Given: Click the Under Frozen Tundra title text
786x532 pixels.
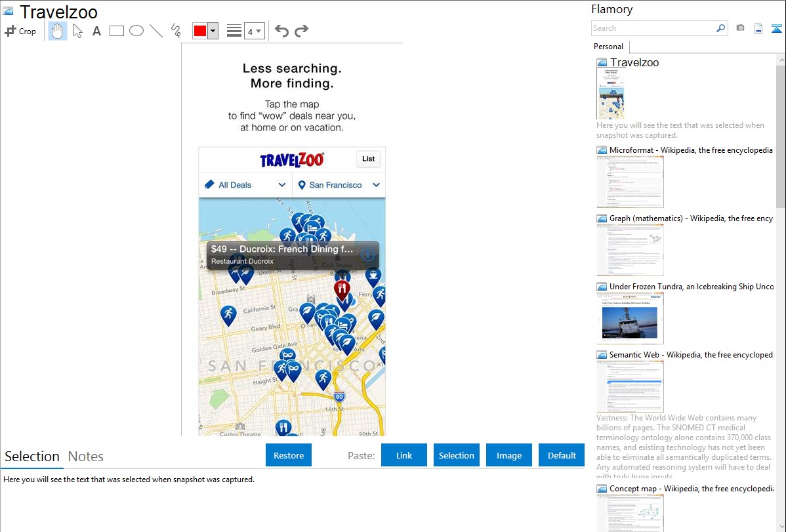Looking at the screenshot, I should 692,286.
